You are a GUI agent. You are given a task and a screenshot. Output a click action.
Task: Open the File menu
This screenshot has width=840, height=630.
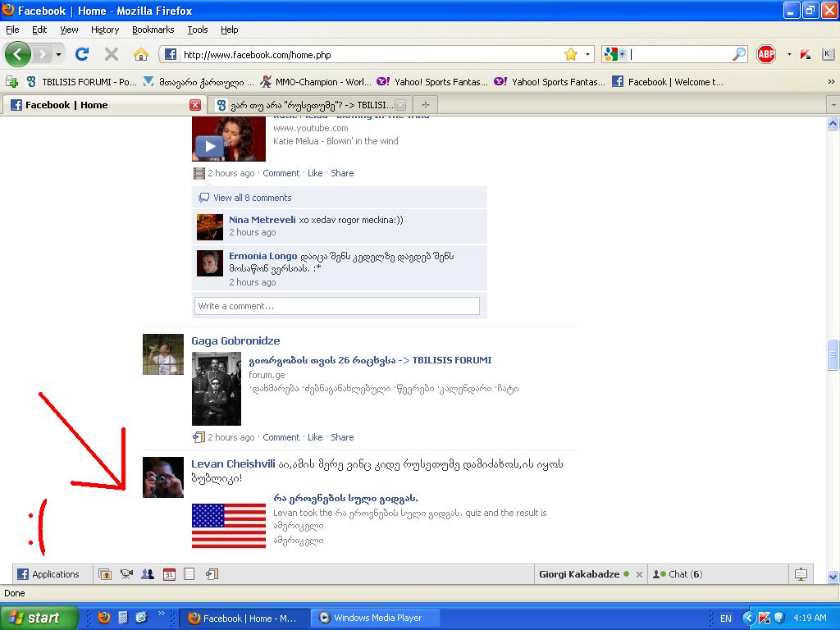point(12,30)
